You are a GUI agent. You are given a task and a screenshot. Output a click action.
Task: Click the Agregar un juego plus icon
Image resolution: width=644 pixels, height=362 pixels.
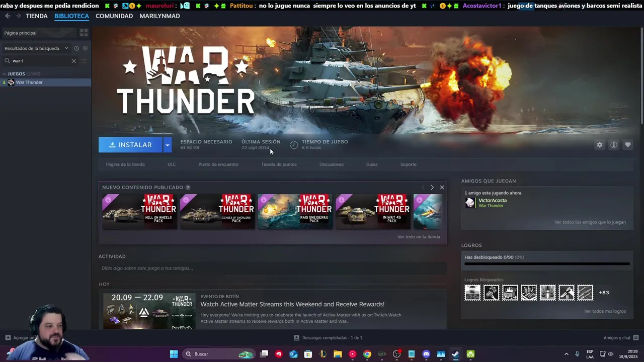pos(8,338)
